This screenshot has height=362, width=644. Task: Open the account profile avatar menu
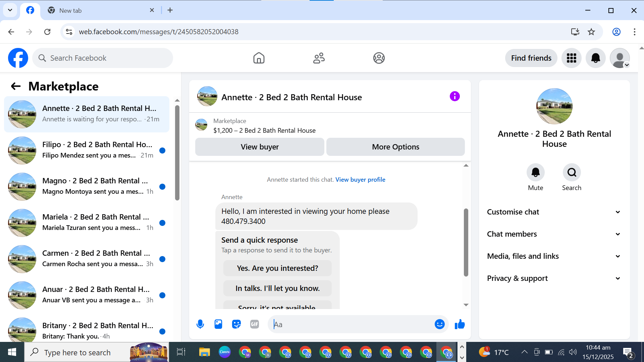tap(620, 58)
